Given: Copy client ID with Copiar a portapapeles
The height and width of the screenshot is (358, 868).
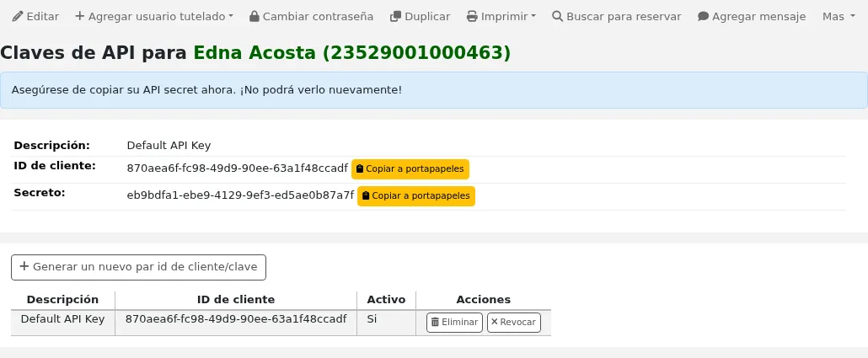Looking at the screenshot, I should tap(410, 169).
